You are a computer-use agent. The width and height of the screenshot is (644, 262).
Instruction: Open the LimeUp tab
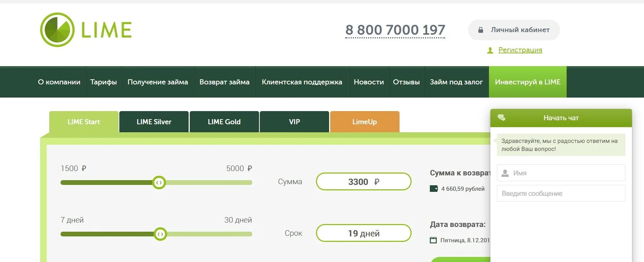coord(365,122)
